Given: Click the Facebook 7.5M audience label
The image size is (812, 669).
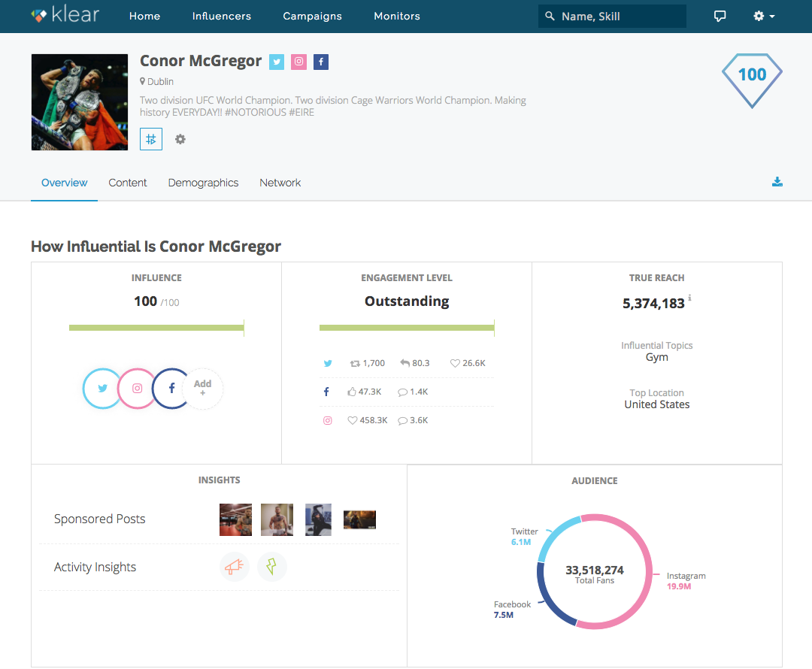Looking at the screenshot, I should point(512,610).
